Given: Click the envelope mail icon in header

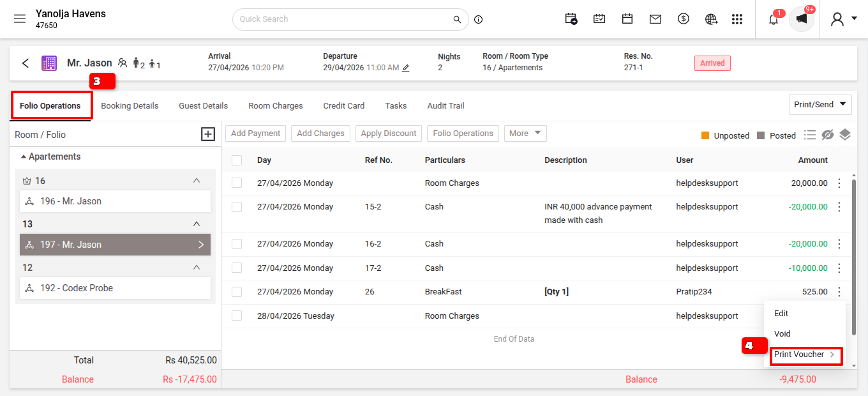Looking at the screenshot, I should pos(655,19).
